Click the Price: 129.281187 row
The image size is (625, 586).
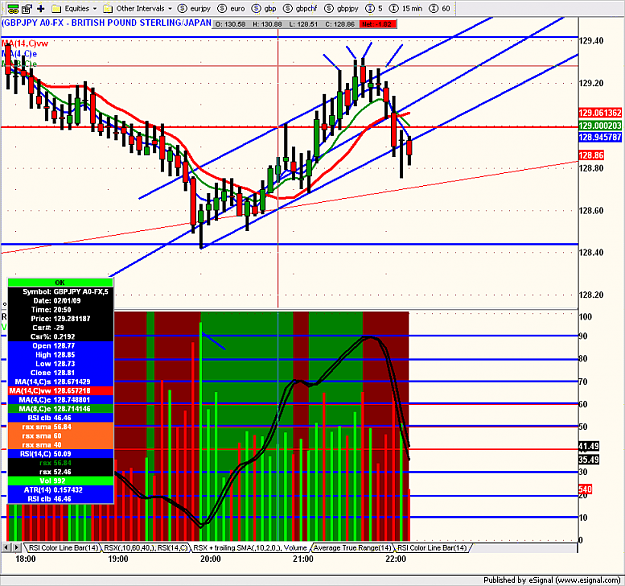(x=61, y=319)
